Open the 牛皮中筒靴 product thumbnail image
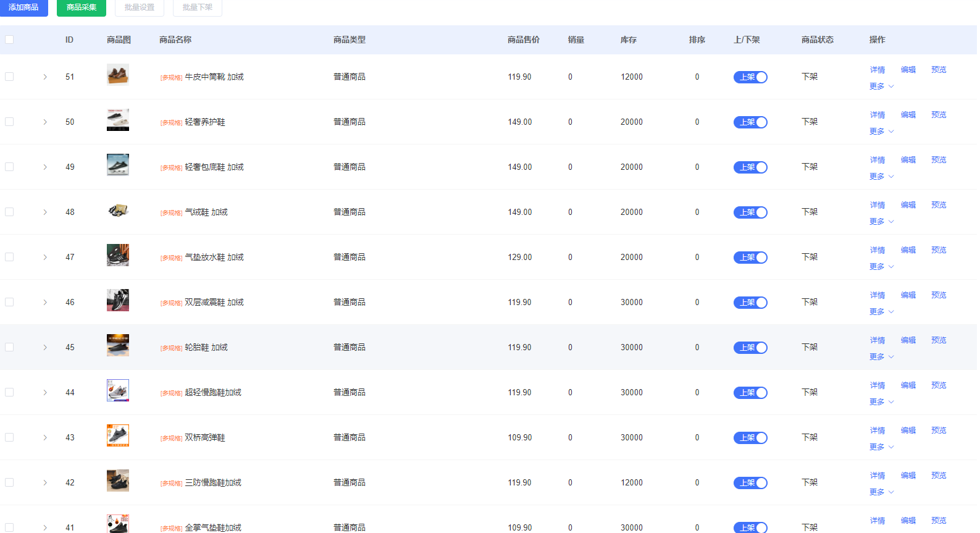Screen dimensions: 980x533 pos(117,75)
